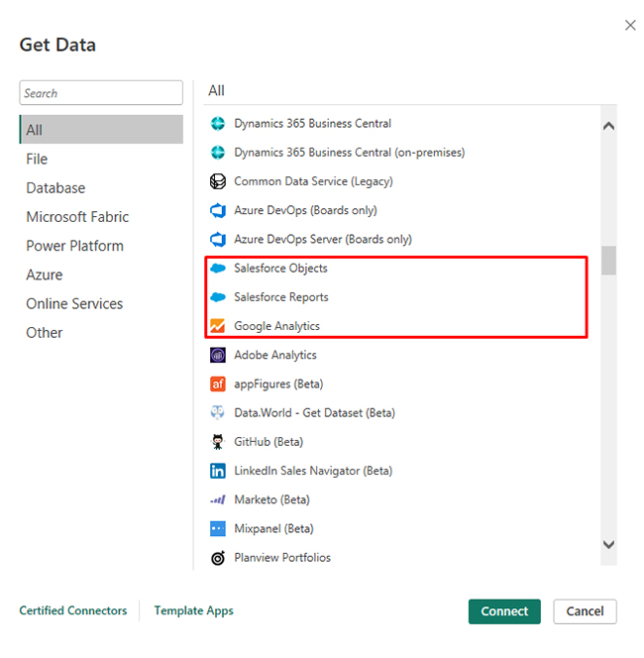This screenshot has height=658, width=644.
Task: Select 'Data.World - Get Dataset (Beta)' text
Action: (315, 413)
